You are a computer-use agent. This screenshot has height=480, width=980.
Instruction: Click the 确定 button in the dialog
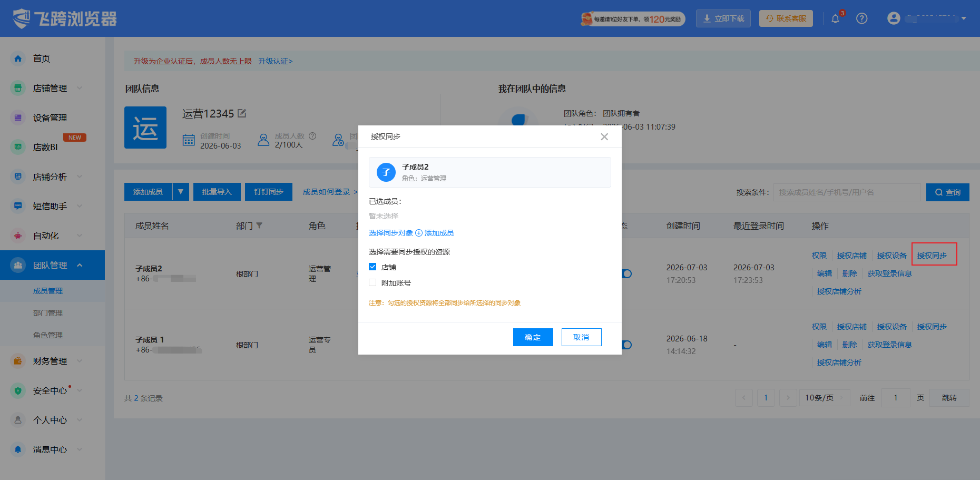pos(533,337)
